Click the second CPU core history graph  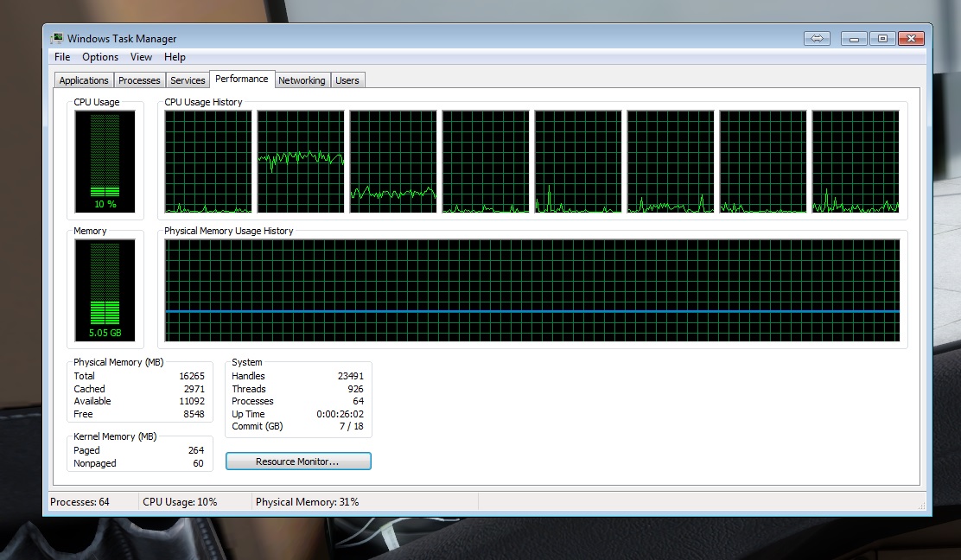coord(301,162)
